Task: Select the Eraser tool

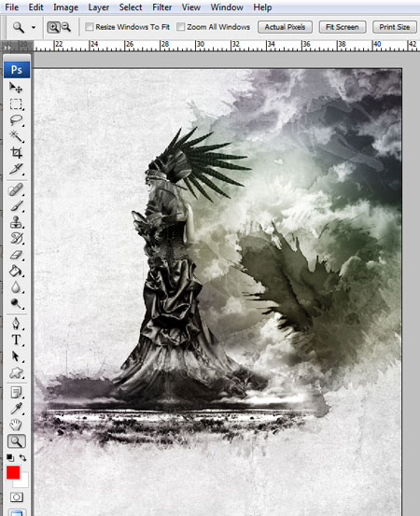Action: [x=16, y=255]
